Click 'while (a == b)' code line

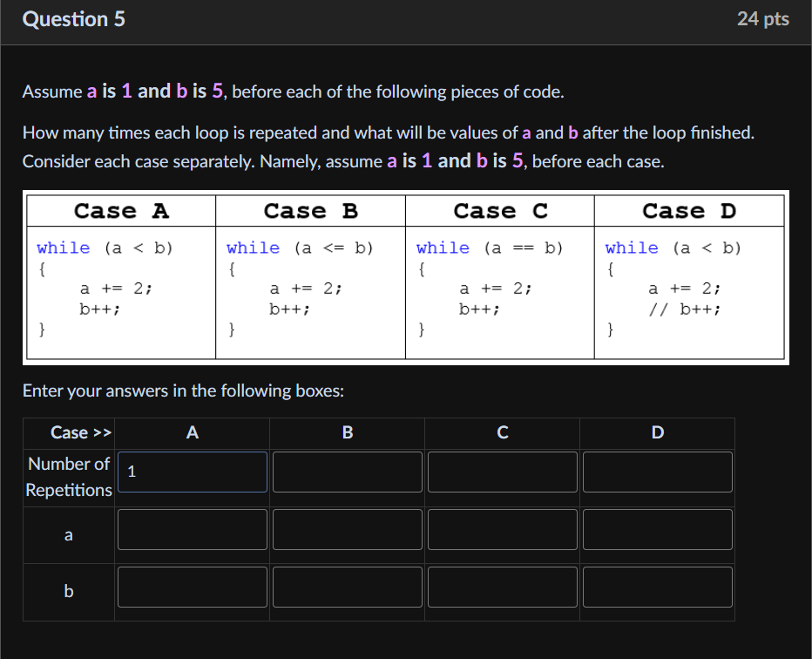click(x=490, y=248)
